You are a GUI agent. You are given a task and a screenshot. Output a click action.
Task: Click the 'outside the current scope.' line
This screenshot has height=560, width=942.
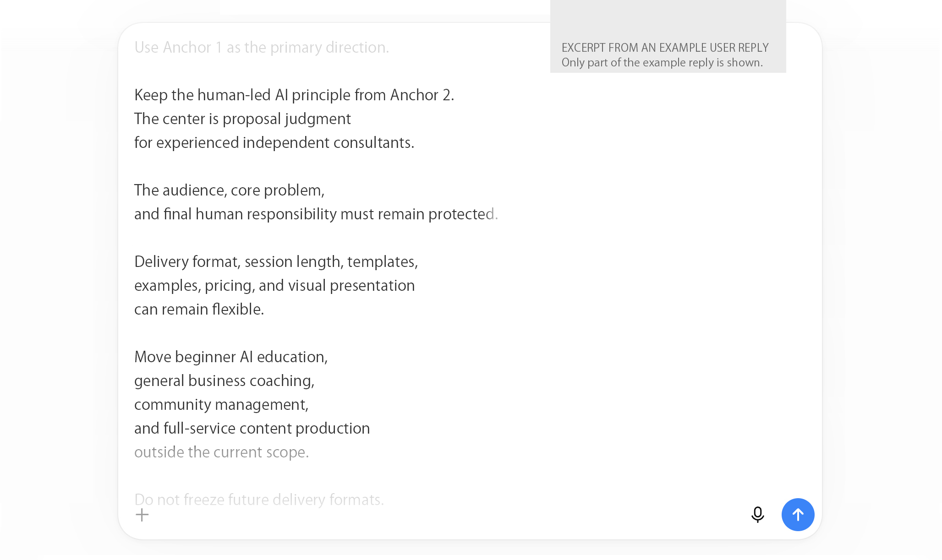(221, 452)
